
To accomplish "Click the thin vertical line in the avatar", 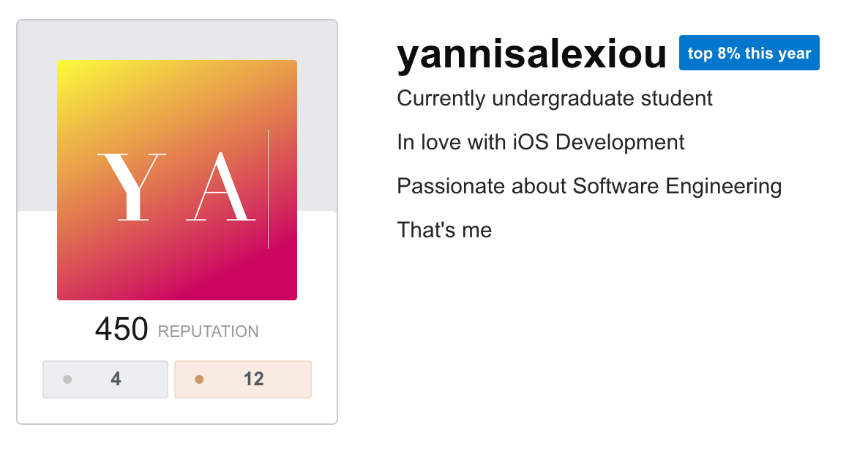I will tap(268, 189).
